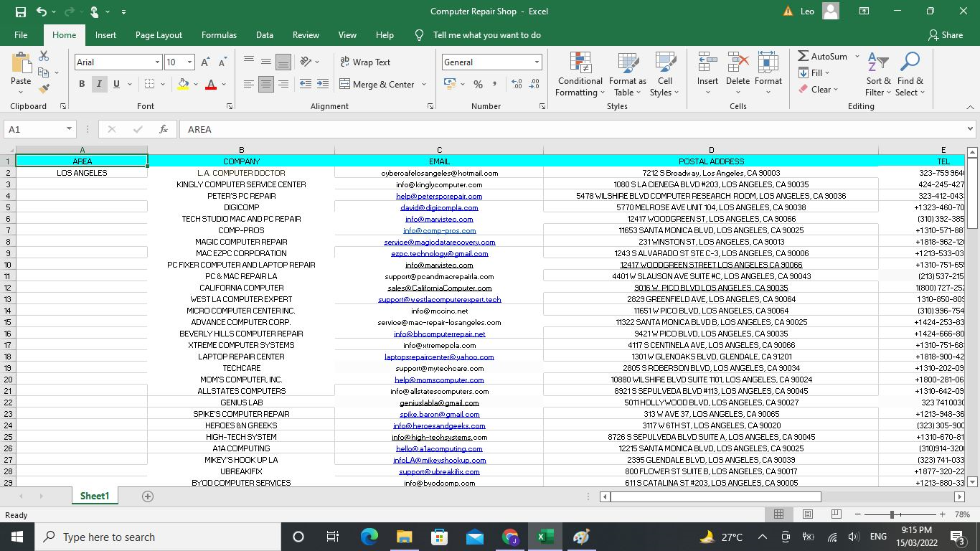This screenshot has height=551, width=980.
Task: Expand the formula bar
Action: (x=970, y=129)
